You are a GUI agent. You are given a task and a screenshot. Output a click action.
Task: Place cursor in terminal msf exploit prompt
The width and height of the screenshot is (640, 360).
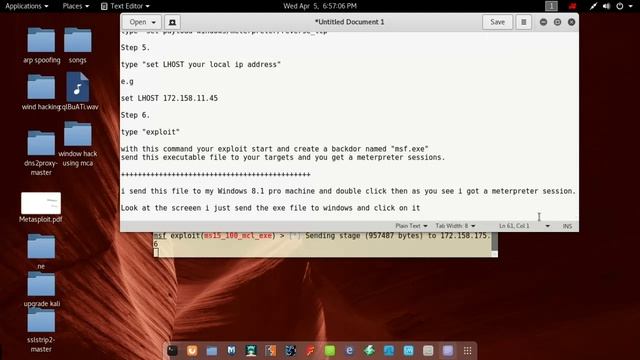point(156,253)
